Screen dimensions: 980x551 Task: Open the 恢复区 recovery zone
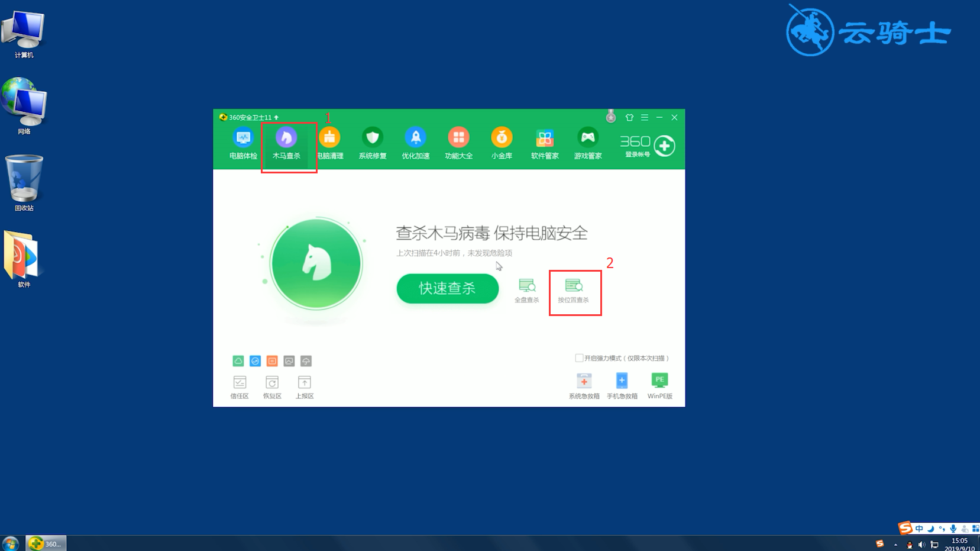tap(271, 386)
